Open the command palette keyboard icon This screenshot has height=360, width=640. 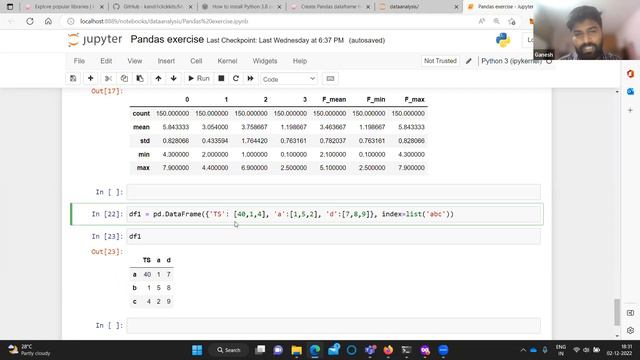330,78
